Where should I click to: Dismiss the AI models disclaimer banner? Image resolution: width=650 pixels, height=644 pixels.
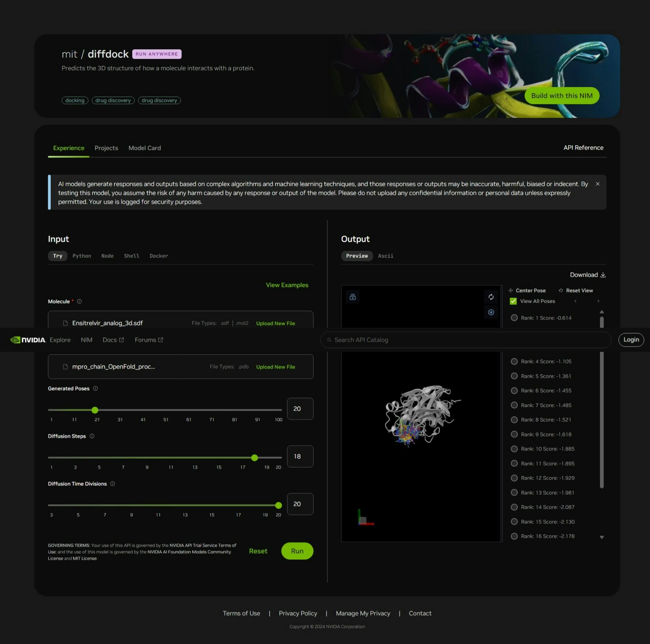pos(598,184)
